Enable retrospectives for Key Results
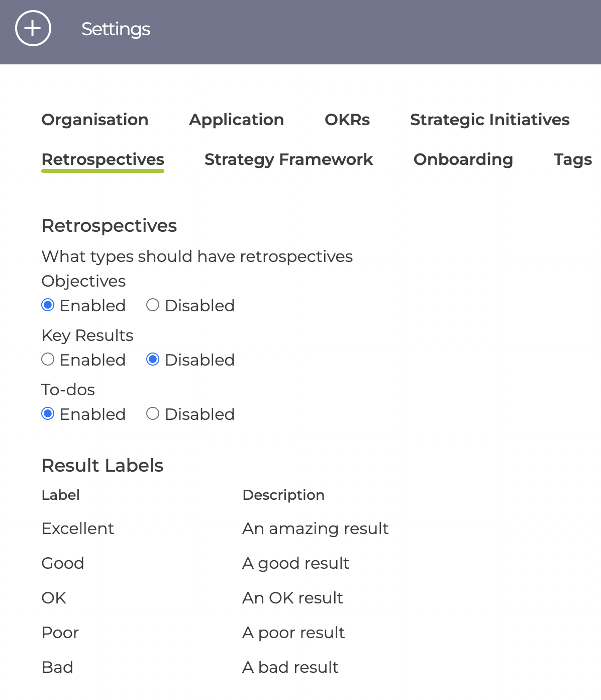This screenshot has height=700, width=601. tap(48, 360)
